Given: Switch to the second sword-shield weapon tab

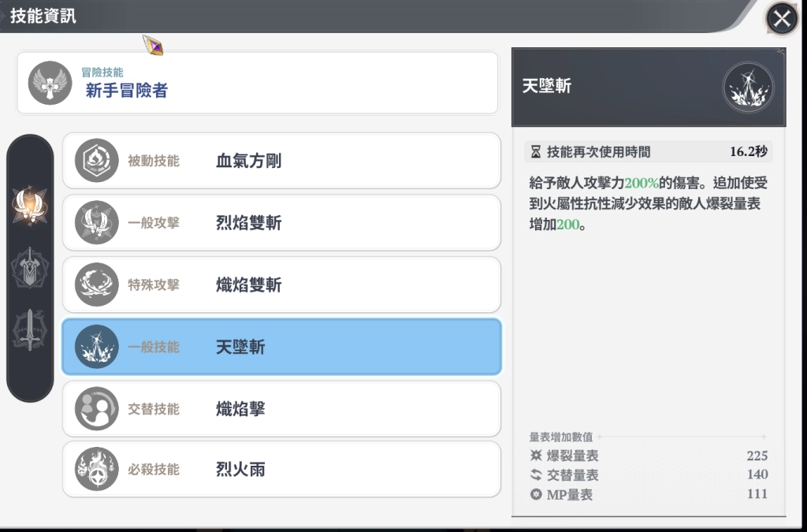Looking at the screenshot, I should pos(30,268).
